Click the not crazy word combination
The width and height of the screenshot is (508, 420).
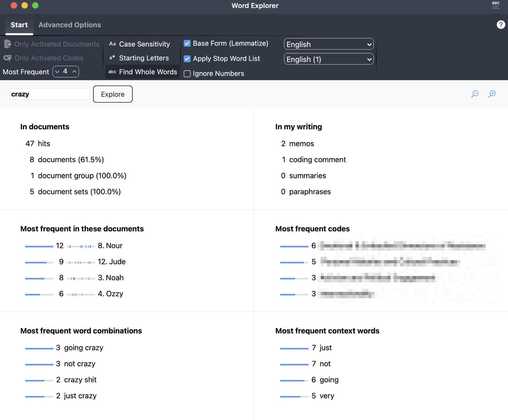click(79, 364)
